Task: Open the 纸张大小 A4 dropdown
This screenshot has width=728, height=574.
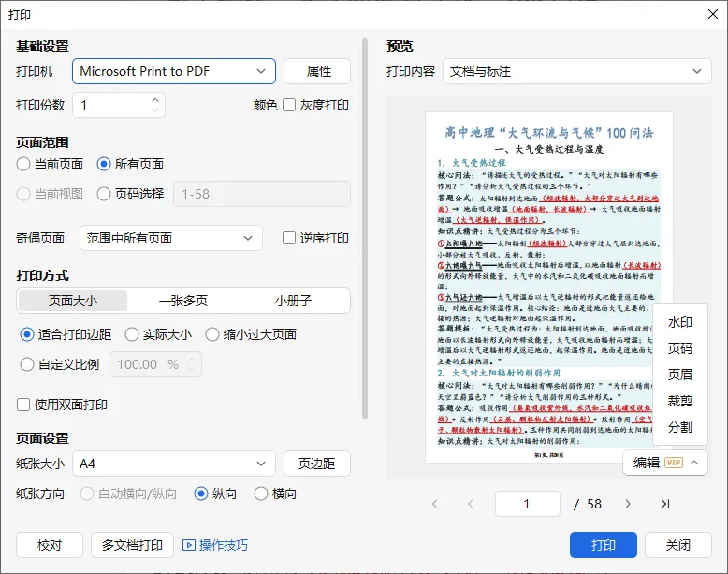Action: point(174,464)
